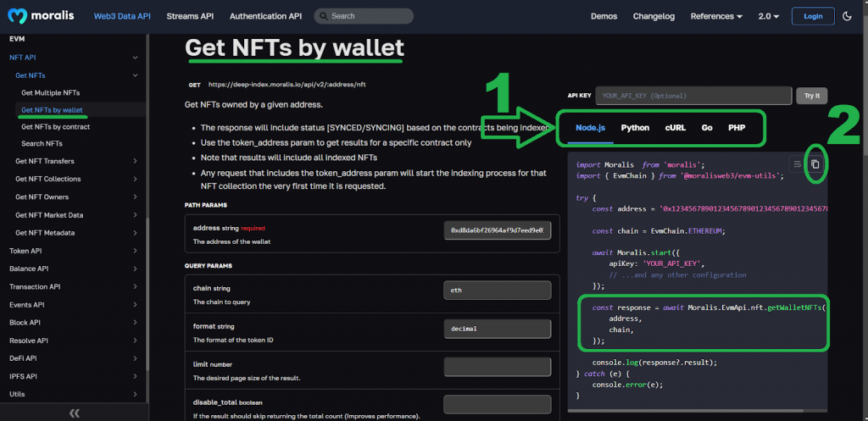Toggle word wrap icon in code block

[x=797, y=163]
